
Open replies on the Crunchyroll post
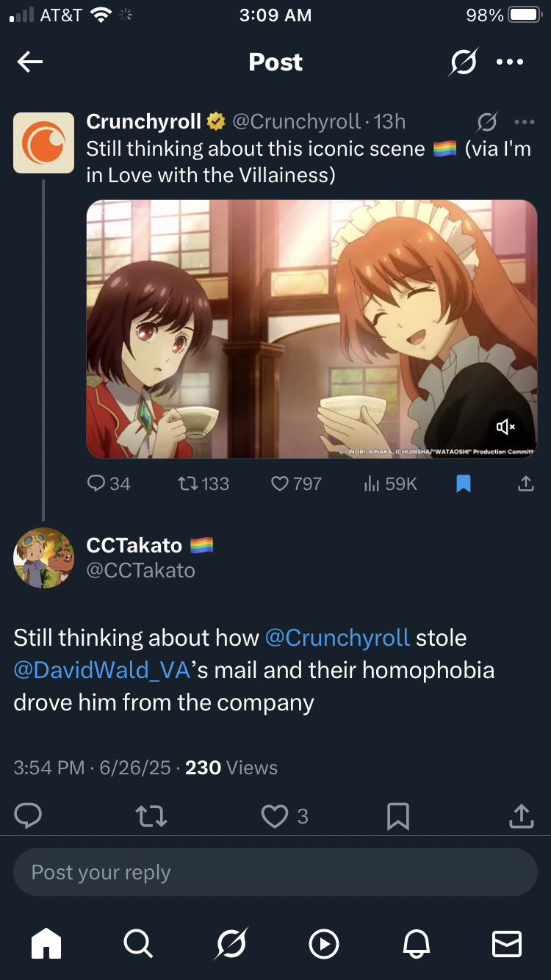(109, 483)
